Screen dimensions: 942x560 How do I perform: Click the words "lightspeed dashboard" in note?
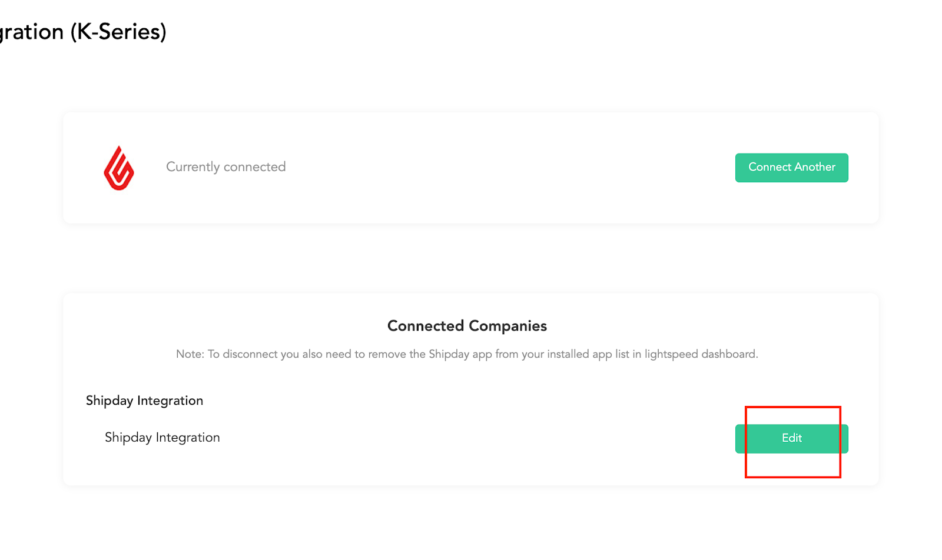[x=701, y=354]
